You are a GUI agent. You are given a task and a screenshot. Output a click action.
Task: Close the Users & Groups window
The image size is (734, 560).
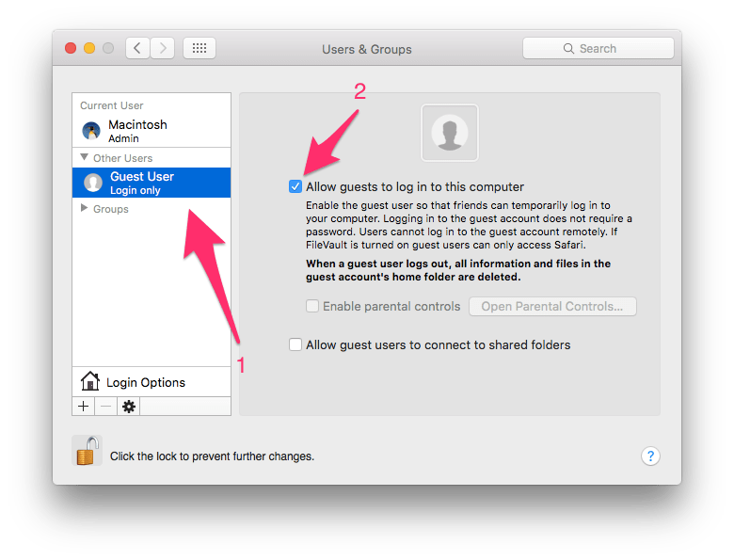(x=71, y=48)
